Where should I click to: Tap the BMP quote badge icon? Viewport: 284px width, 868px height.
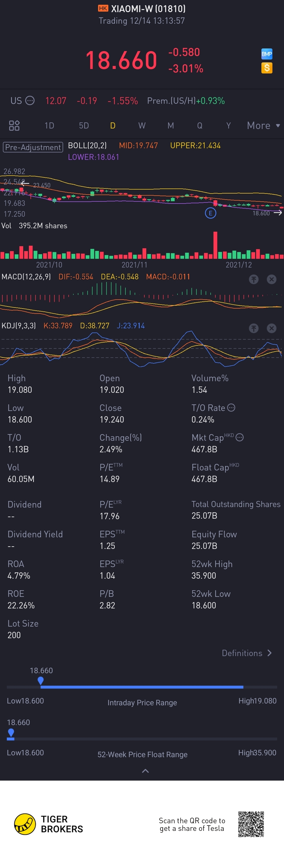click(x=267, y=54)
